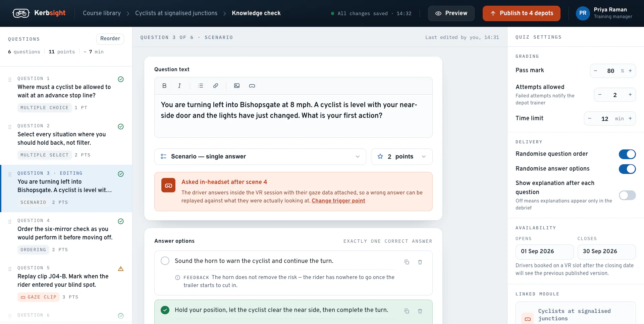This screenshot has height=324, width=644.
Task: Select Question 4 six-mirror check
Action: click(x=66, y=235)
